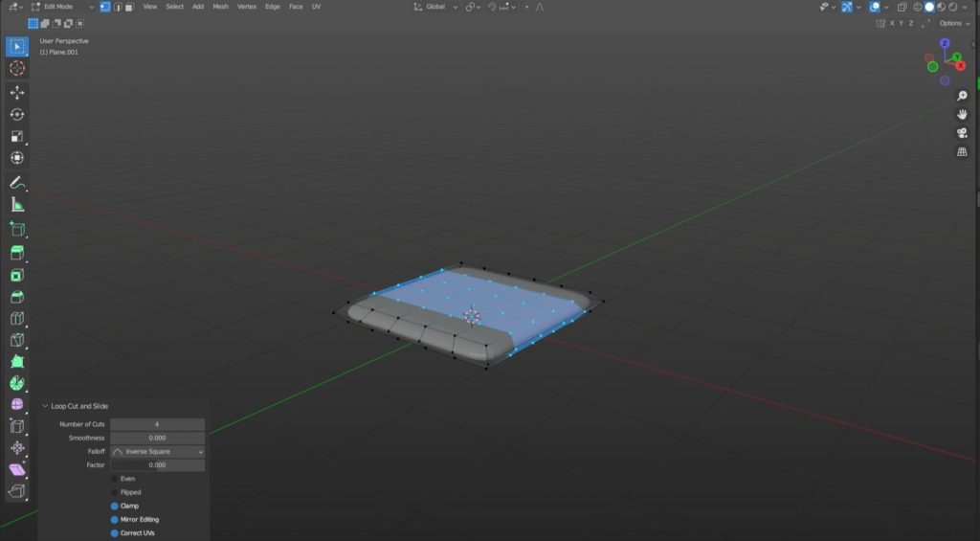Click the Factor slider field
The width and height of the screenshot is (980, 541).
point(158,465)
